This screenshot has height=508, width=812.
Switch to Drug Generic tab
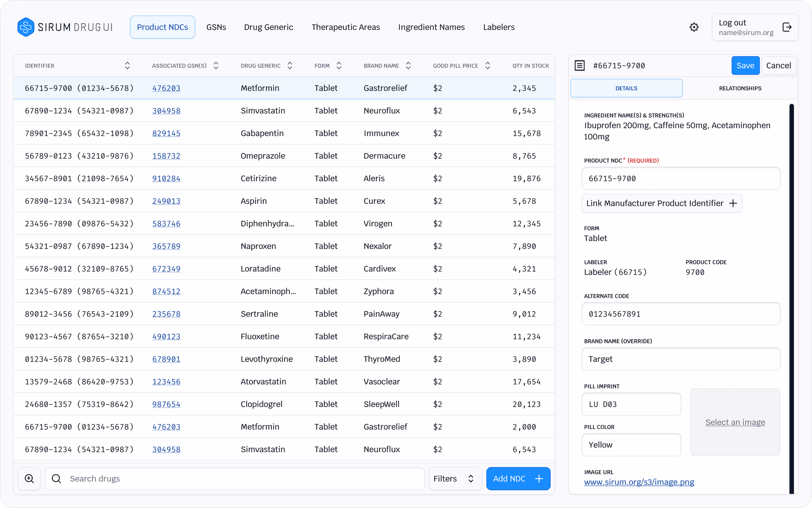pos(268,27)
